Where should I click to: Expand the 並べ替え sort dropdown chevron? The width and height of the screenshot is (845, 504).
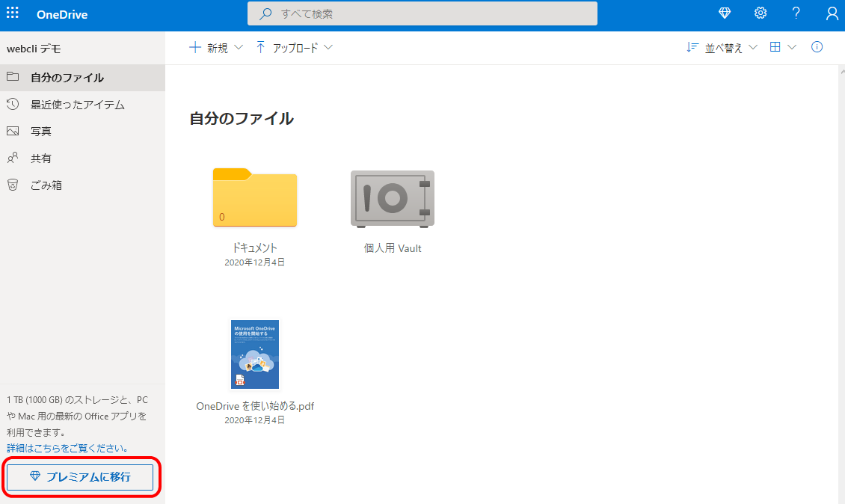tap(753, 47)
